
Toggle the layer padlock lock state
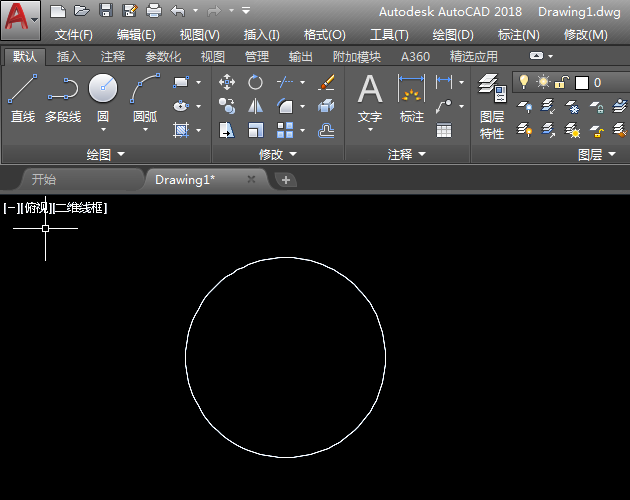(x=562, y=82)
